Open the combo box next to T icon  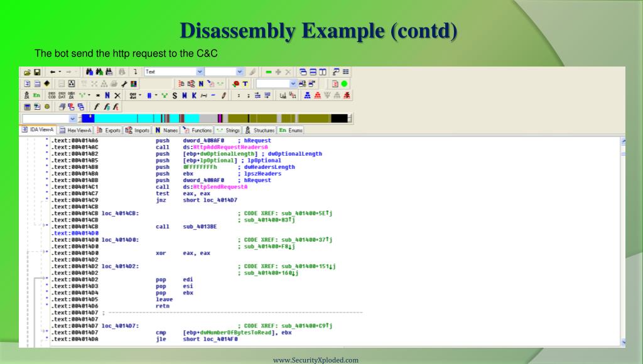(x=293, y=83)
